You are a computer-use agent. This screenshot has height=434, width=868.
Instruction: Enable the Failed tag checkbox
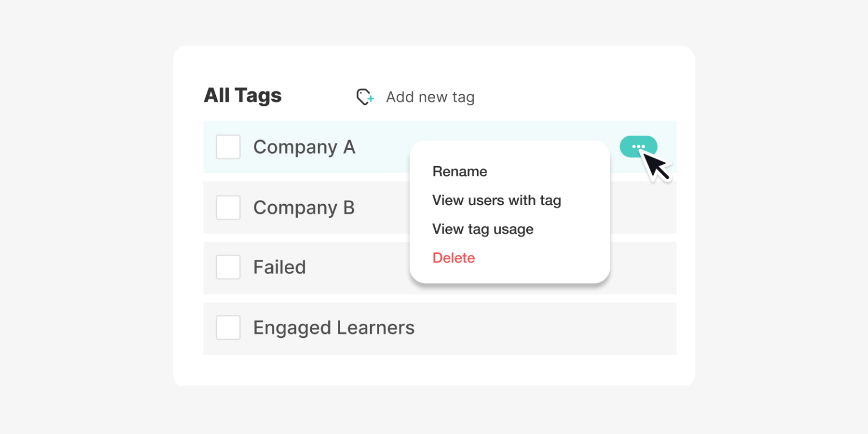coord(228,267)
